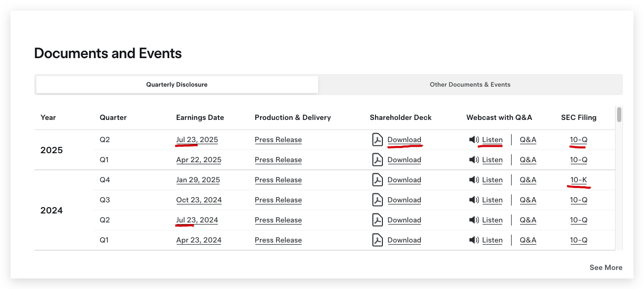644x289 pixels.
Task: Open Press Release for Q4 2024
Action: point(278,180)
